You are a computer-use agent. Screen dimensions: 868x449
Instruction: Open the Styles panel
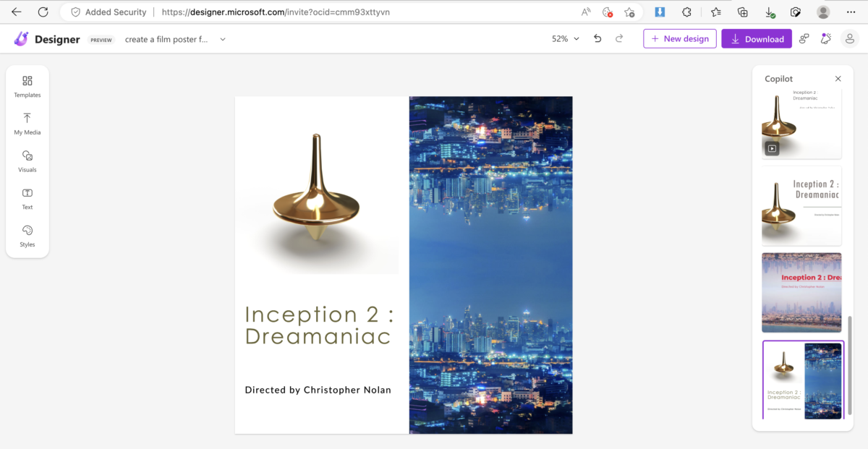27,236
